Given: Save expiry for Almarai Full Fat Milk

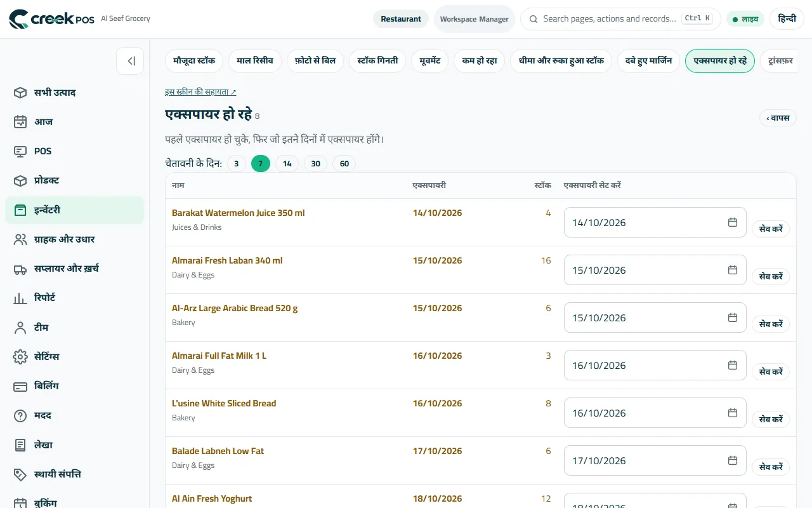Looking at the screenshot, I should click(x=771, y=371).
